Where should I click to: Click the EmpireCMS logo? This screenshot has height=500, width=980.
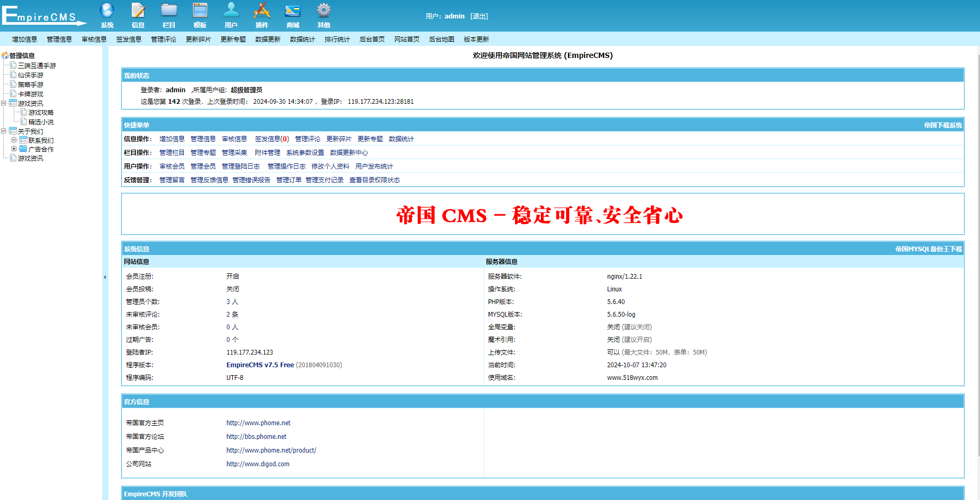click(x=44, y=15)
